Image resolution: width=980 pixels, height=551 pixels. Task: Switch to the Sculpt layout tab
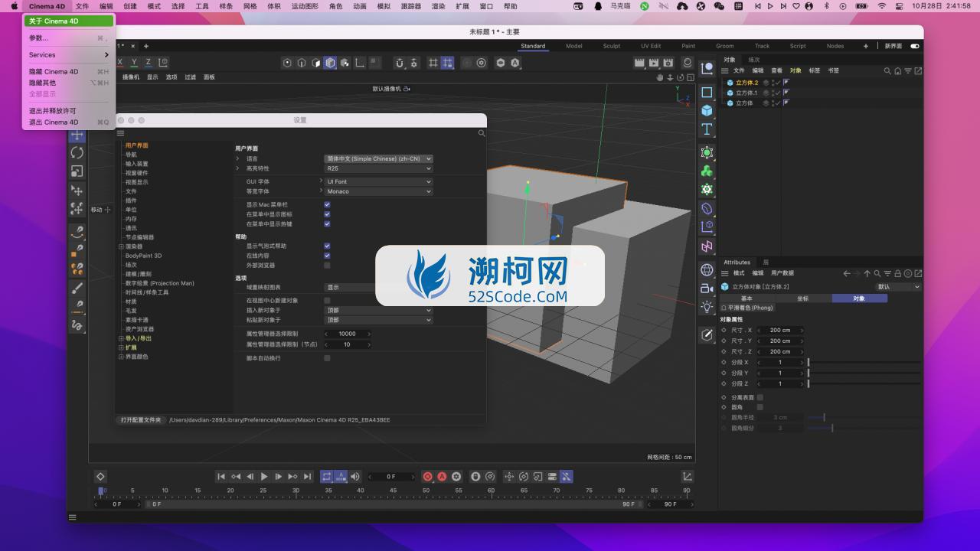tap(612, 46)
